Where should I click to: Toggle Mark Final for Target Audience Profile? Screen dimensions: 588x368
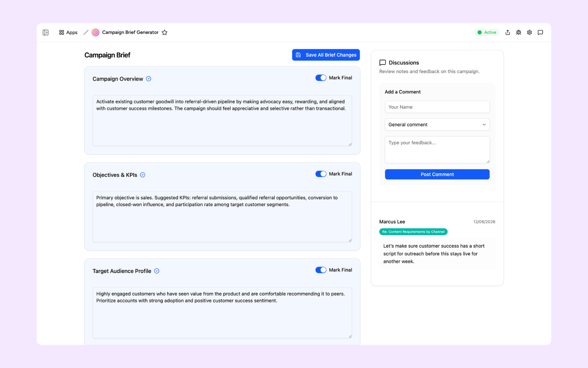321,270
